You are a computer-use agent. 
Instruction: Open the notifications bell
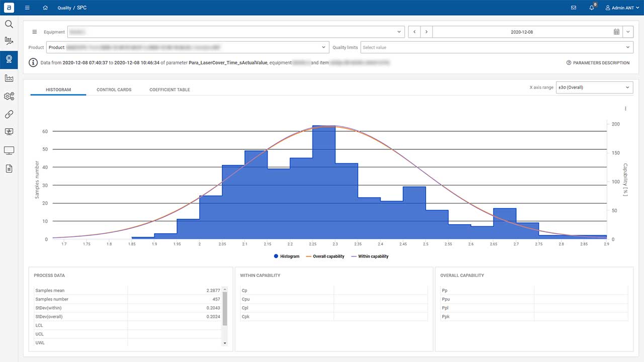[x=592, y=8]
